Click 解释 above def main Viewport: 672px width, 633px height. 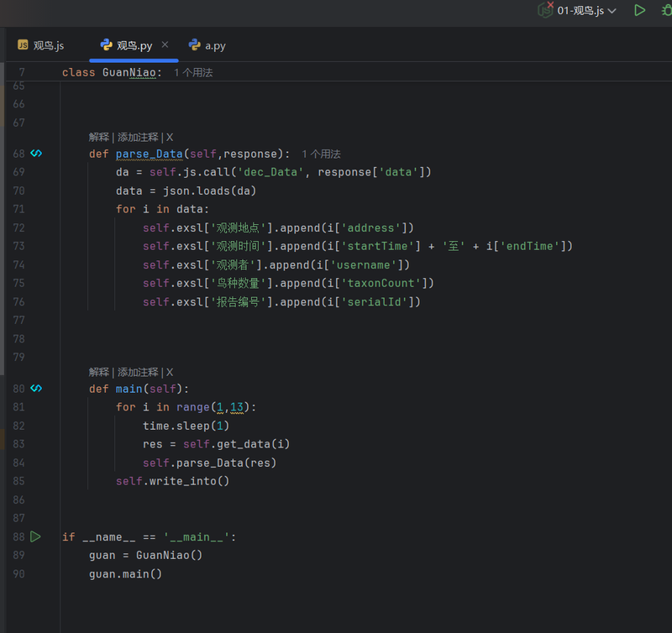click(99, 372)
